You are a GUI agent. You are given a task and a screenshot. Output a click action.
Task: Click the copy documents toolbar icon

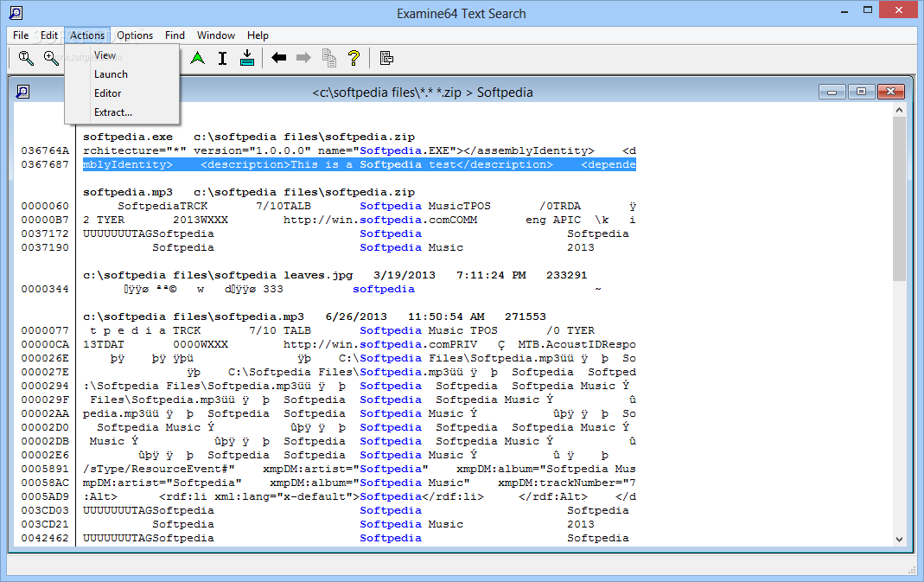pyautogui.click(x=328, y=58)
